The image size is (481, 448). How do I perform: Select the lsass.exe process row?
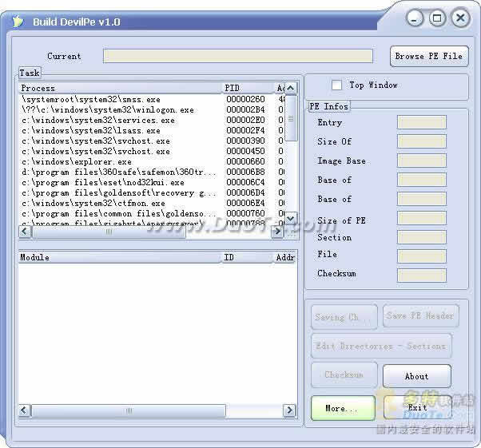pyautogui.click(x=152, y=131)
